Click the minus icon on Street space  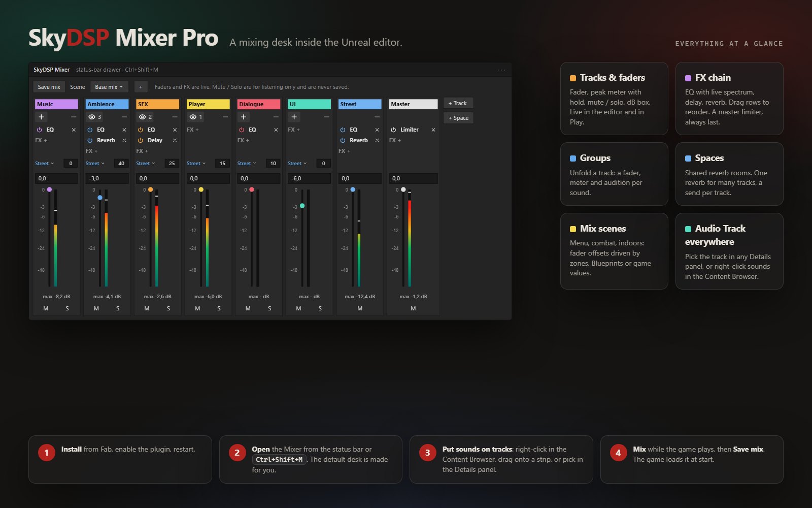377,117
